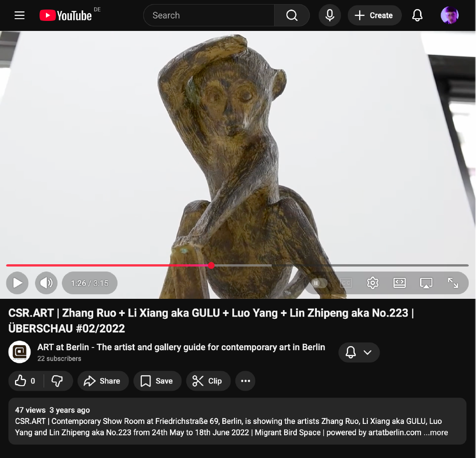The width and height of the screenshot is (476, 458).
Task: Click the search magnifier button
Action: click(292, 15)
